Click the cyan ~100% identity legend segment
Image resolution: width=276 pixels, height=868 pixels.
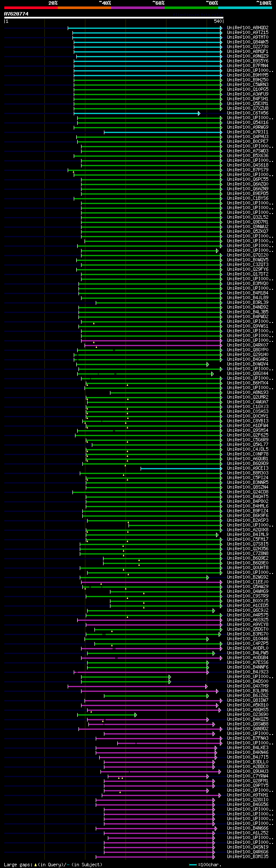pos(245,8)
